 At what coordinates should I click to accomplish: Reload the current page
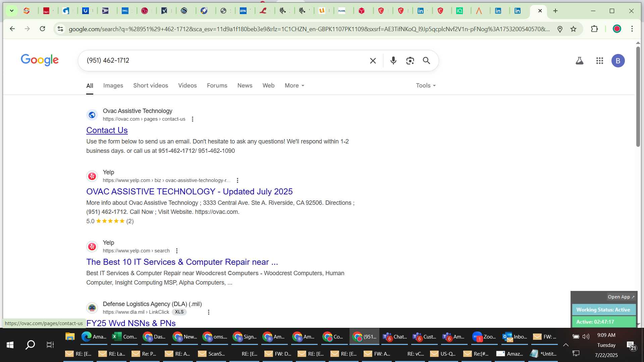(42, 29)
